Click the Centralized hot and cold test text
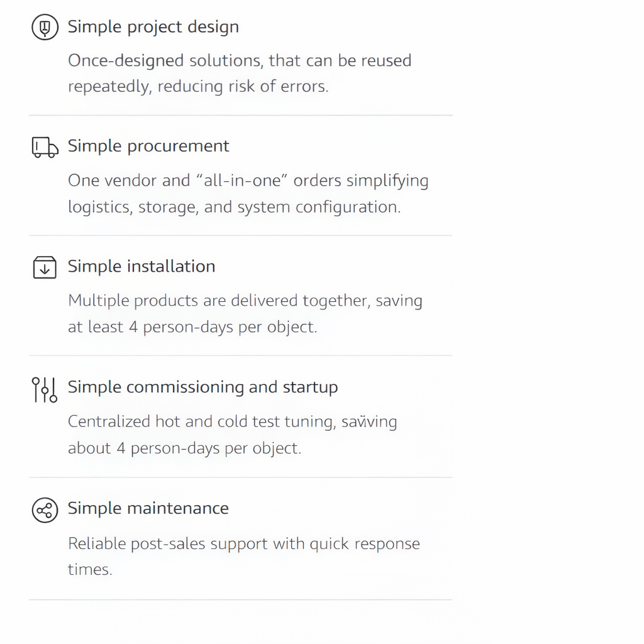 click(x=232, y=421)
